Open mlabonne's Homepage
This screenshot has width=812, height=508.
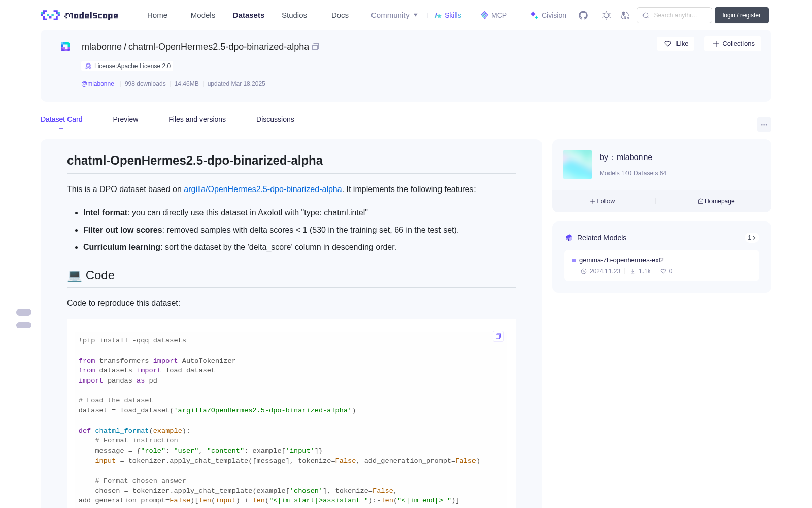[x=716, y=201]
